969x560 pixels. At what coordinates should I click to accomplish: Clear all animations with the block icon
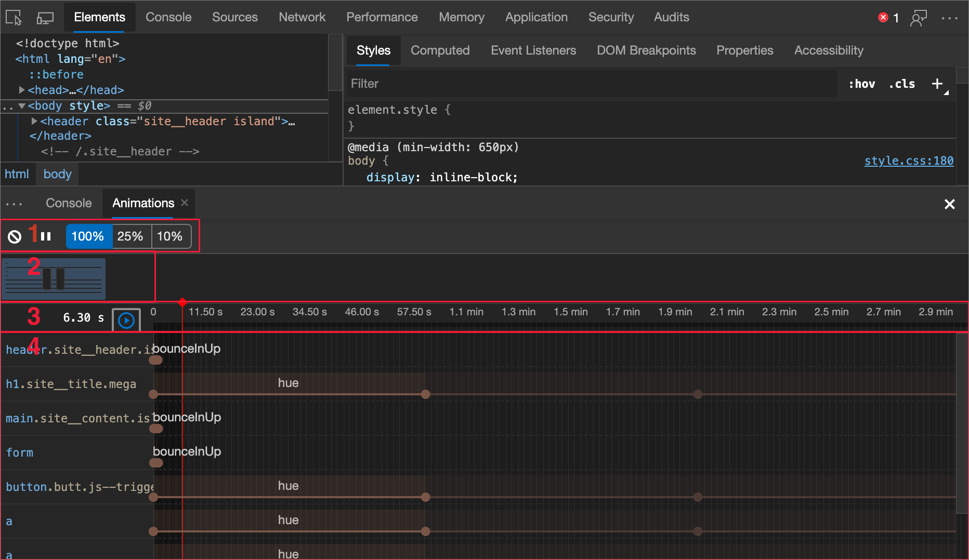click(x=15, y=236)
